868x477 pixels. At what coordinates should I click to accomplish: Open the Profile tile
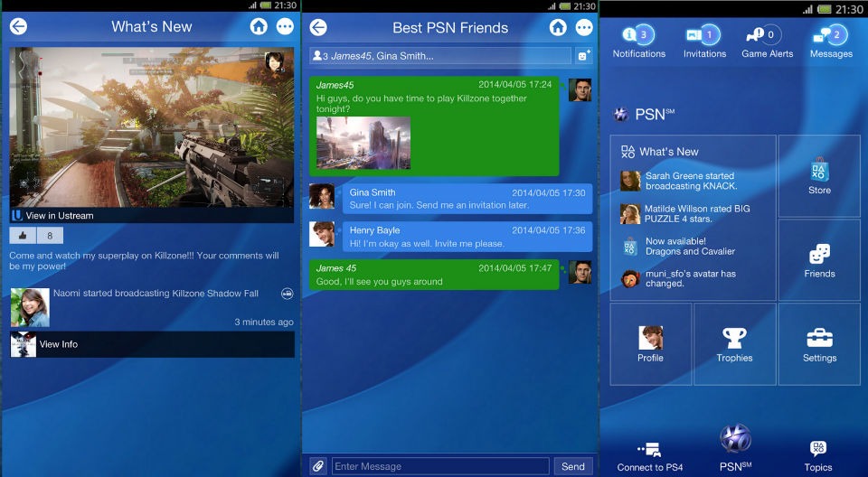point(650,344)
